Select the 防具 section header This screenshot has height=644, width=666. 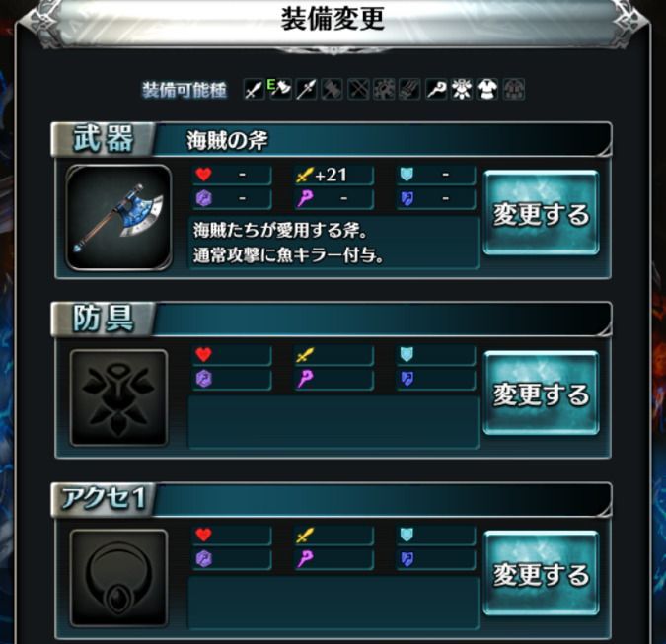coord(104,320)
